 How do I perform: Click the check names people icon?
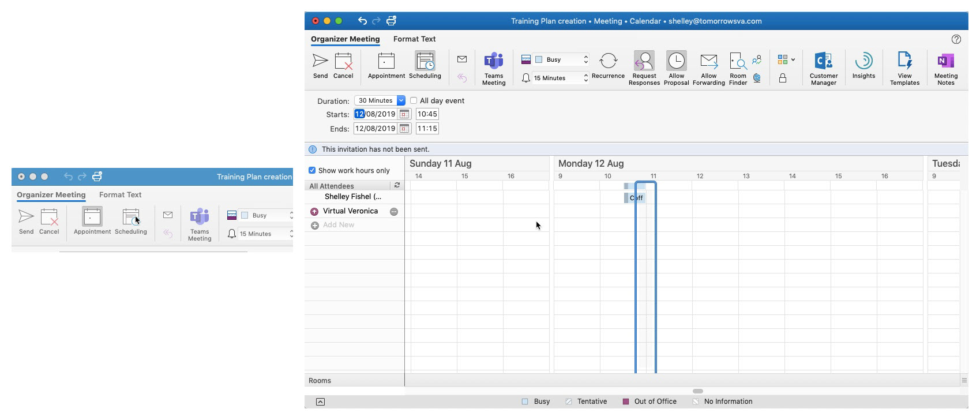tap(757, 59)
